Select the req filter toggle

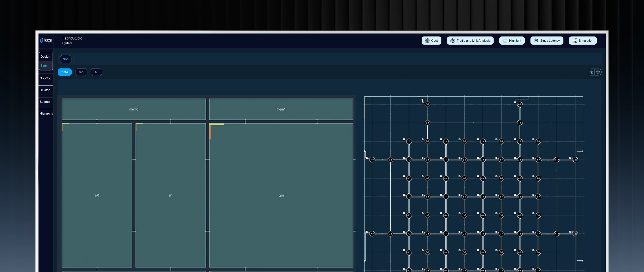[x=81, y=72]
